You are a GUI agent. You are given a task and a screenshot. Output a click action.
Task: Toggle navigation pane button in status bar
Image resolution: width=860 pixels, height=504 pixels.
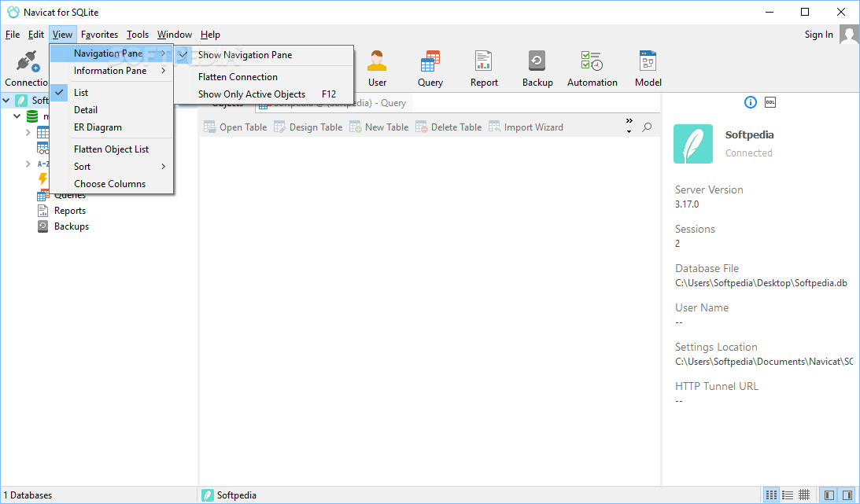[829, 495]
